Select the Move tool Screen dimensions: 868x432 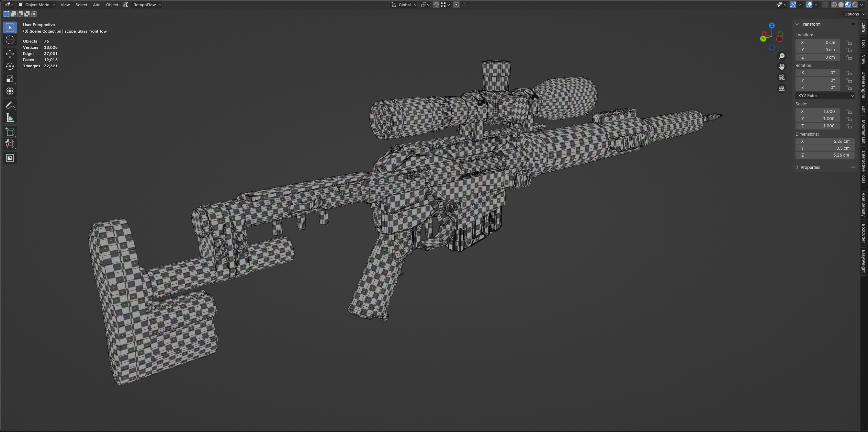click(x=10, y=54)
